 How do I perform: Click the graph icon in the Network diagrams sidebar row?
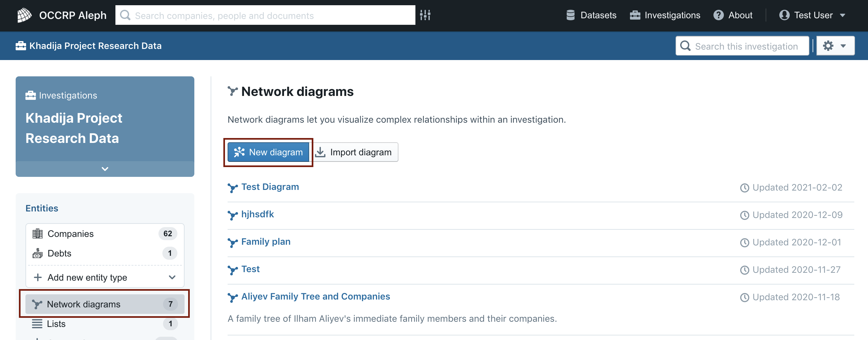point(37,304)
